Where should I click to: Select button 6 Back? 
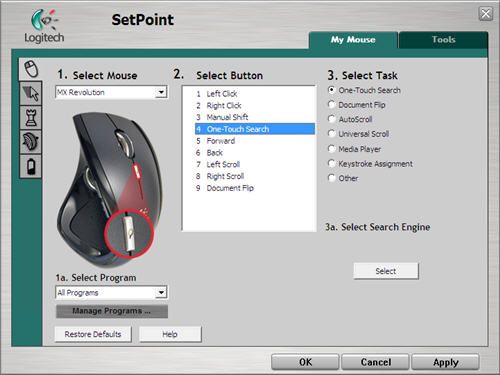pos(255,153)
